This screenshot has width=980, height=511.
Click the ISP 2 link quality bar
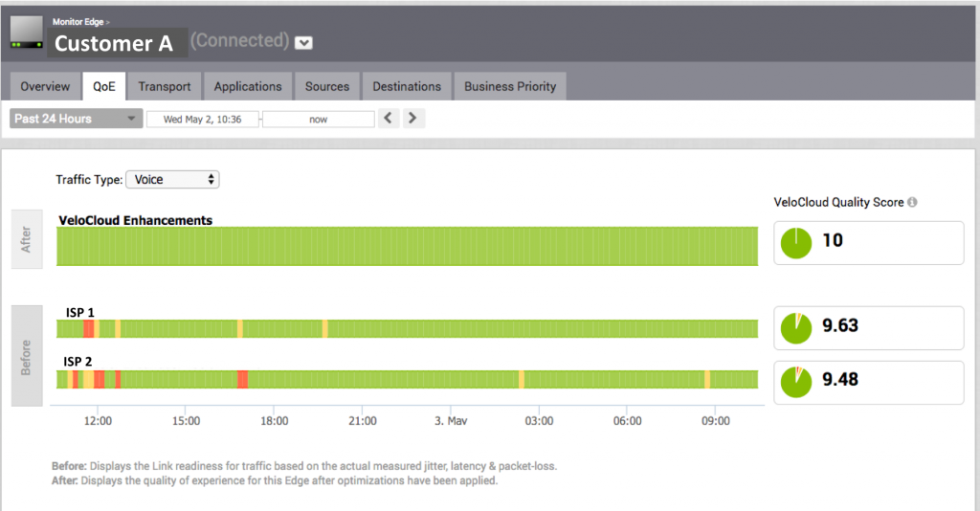pyautogui.click(x=407, y=379)
